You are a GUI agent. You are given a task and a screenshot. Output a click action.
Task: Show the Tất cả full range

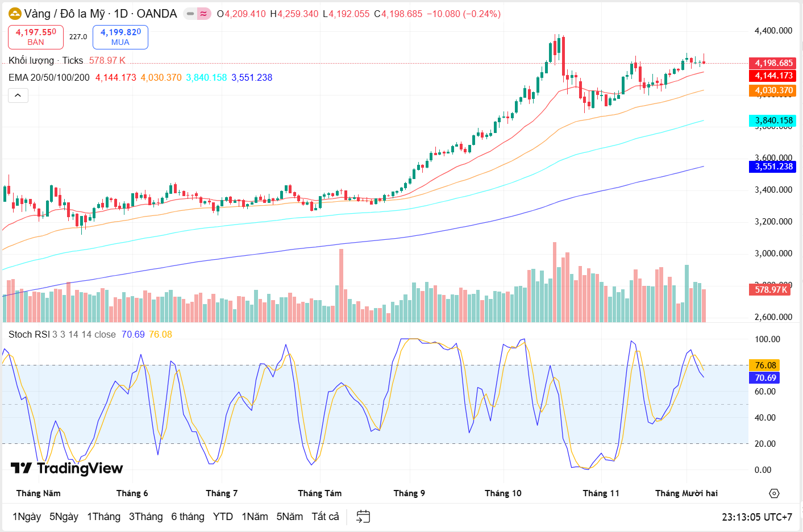325,517
